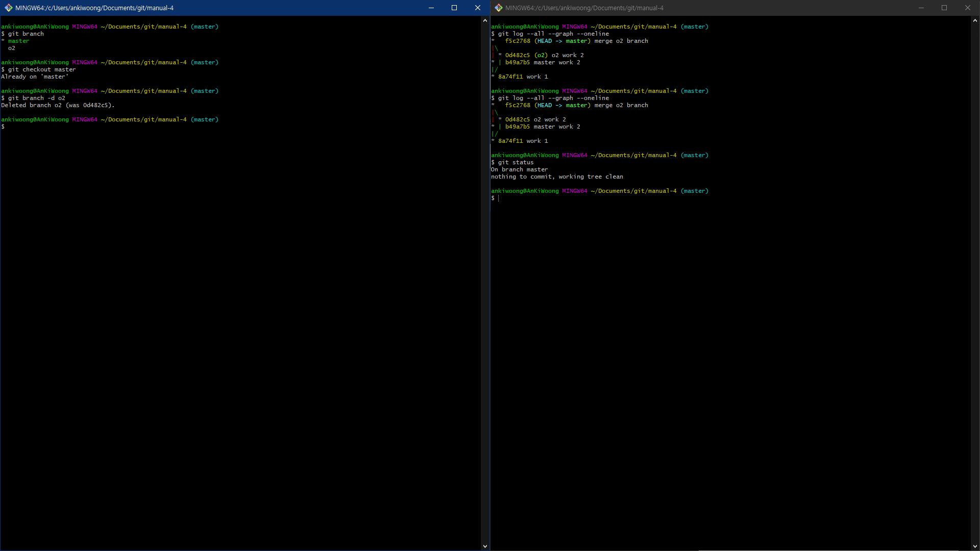The height and width of the screenshot is (551, 980).
Task: Close the left Git Bash window
Action: [477, 8]
